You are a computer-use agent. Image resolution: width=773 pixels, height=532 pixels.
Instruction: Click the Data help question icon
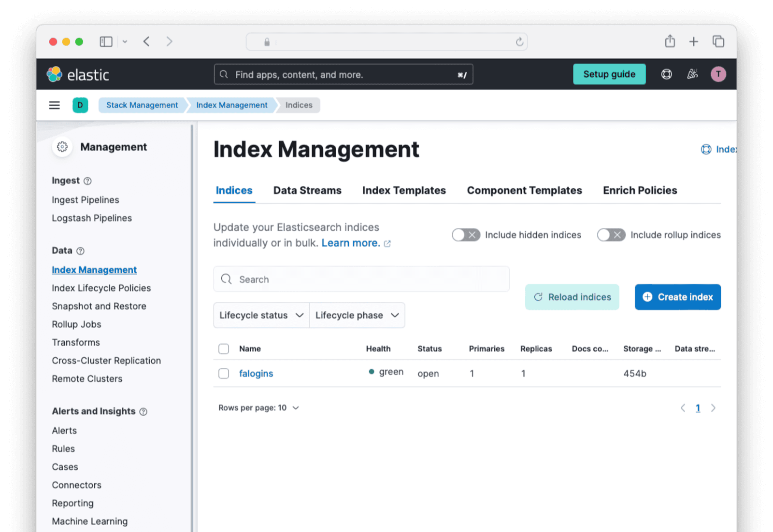(x=81, y=251)
